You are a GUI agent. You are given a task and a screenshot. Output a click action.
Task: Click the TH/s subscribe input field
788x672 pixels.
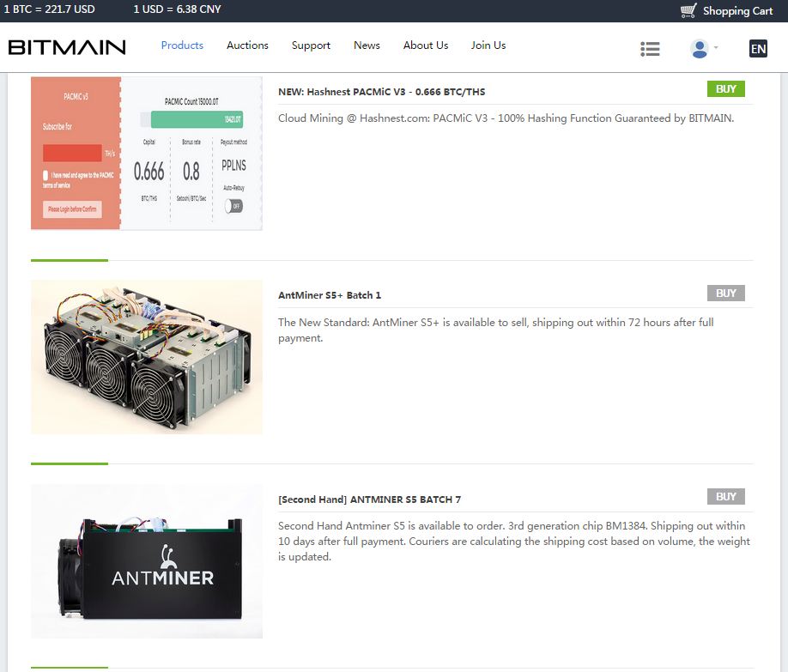[72, 153]
